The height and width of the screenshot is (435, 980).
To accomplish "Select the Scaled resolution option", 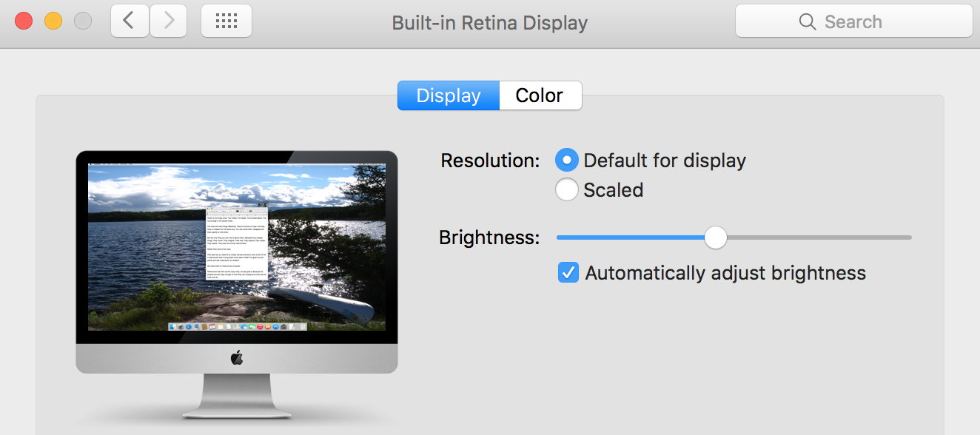I will (566, 189).
